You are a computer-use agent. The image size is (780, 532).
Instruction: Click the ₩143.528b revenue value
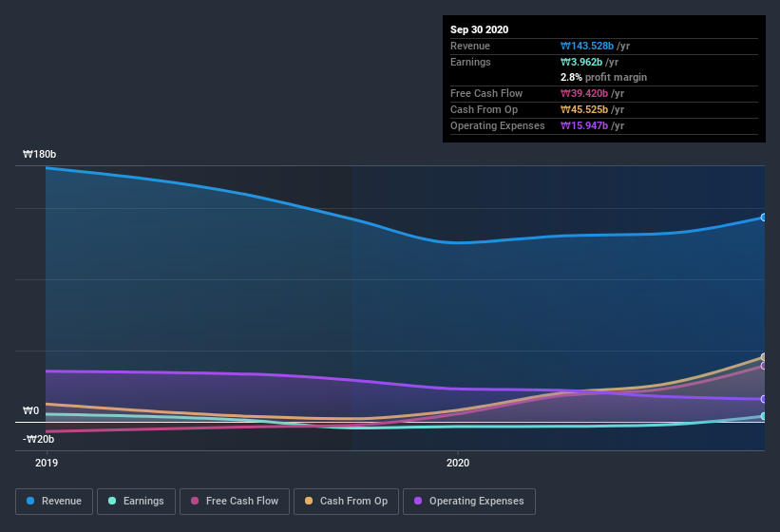coord(587,47)
